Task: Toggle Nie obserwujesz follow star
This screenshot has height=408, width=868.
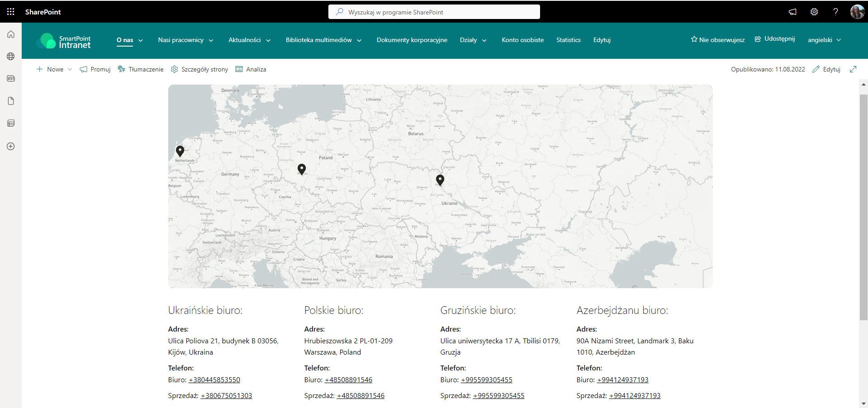Action: click(x=717, y=40)
